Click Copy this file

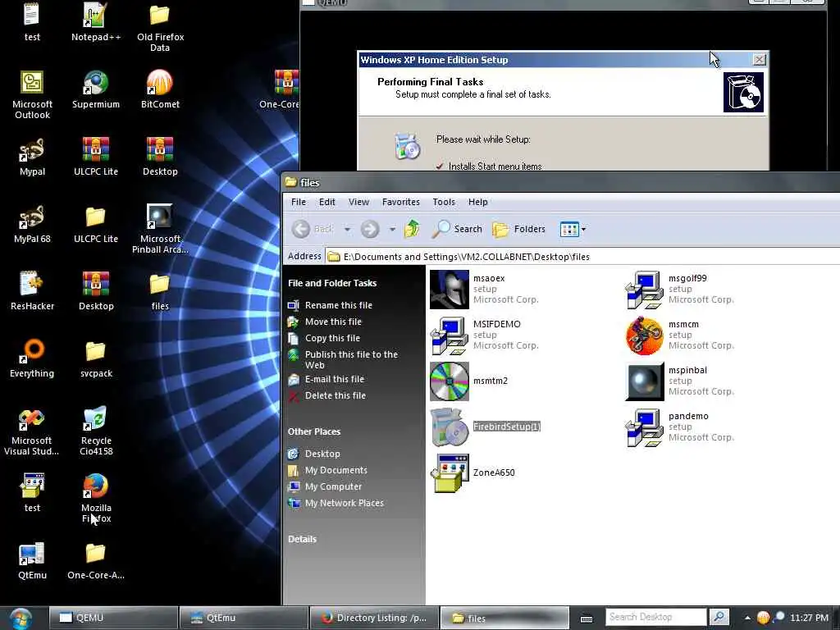coord(332,338)
